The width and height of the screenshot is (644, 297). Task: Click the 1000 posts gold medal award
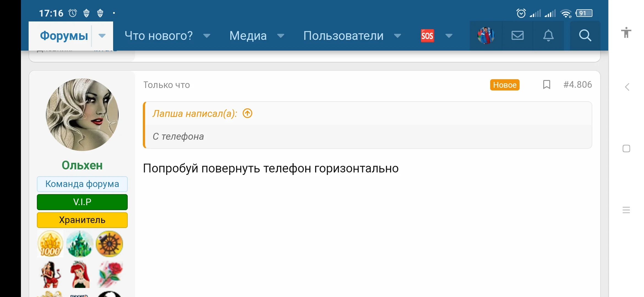point(50,244)
